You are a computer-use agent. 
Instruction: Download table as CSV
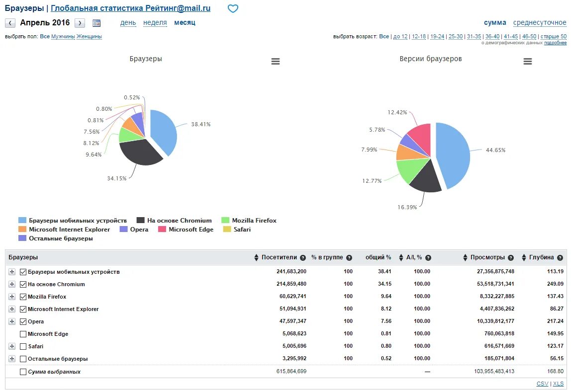click(542, 384)
